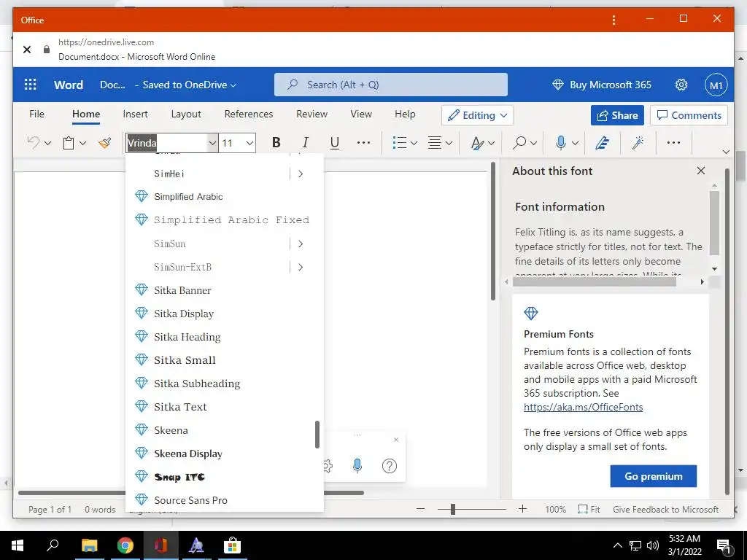Click the Undo icon
The height and width of the screenshot is (560, 747).
click(x=33, y=142)
